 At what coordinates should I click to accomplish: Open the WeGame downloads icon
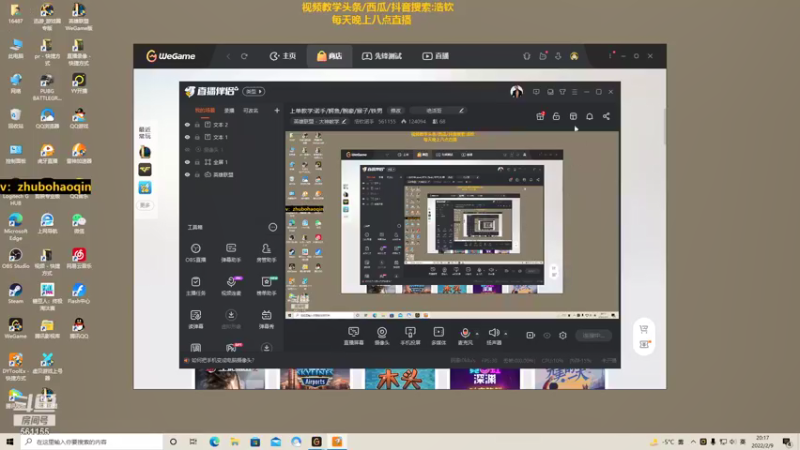(558, 56)
